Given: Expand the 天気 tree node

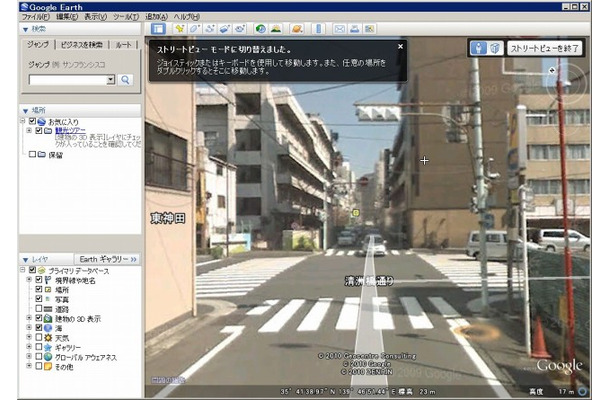Looking at the screenshot, I should [x=29, y=337].
